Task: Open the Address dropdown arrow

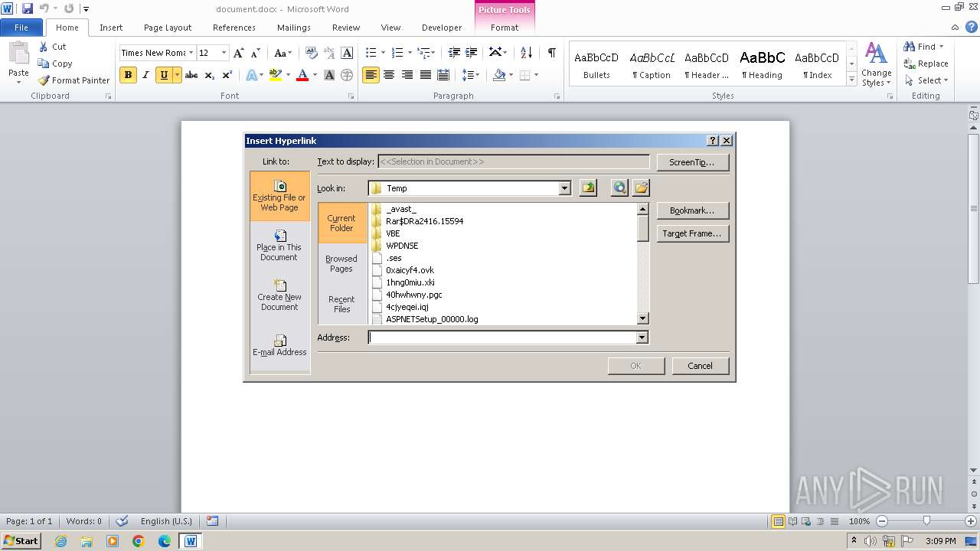Action: (x=642, y=337)
